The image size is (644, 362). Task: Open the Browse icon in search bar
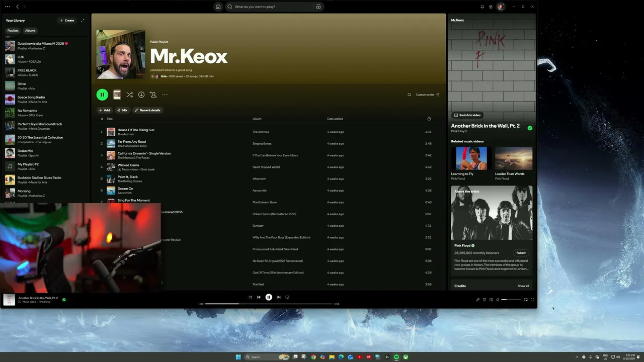318,7
